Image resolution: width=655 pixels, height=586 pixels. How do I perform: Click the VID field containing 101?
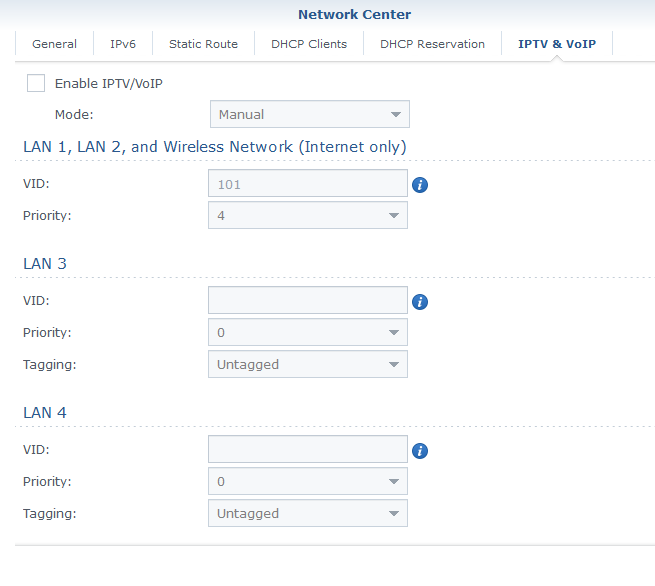[x=307, y=184]
